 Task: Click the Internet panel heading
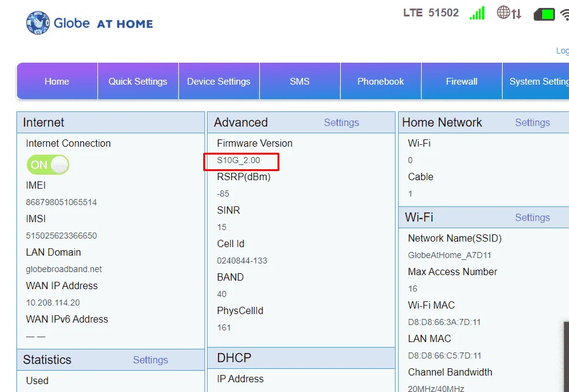[44, 122]
